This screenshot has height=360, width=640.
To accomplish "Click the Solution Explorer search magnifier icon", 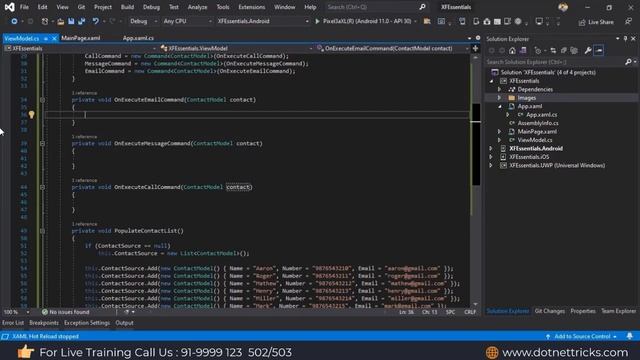I will (628, 62).
